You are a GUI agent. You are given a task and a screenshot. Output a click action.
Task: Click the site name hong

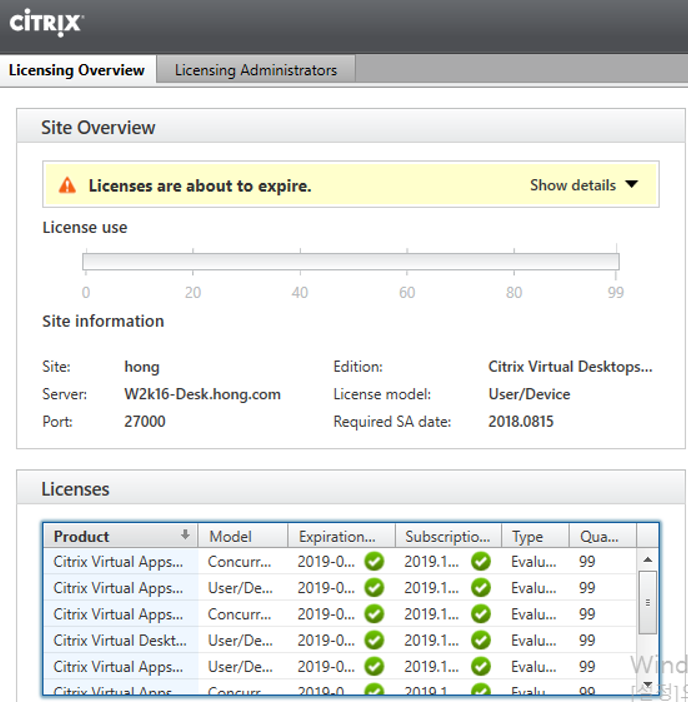pyautogui.click(x=142, y=367)
